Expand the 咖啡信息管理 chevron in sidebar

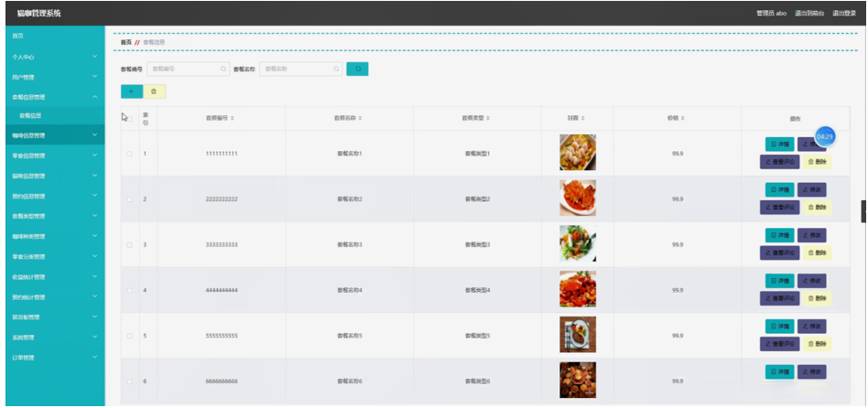(x=94, y=134)
